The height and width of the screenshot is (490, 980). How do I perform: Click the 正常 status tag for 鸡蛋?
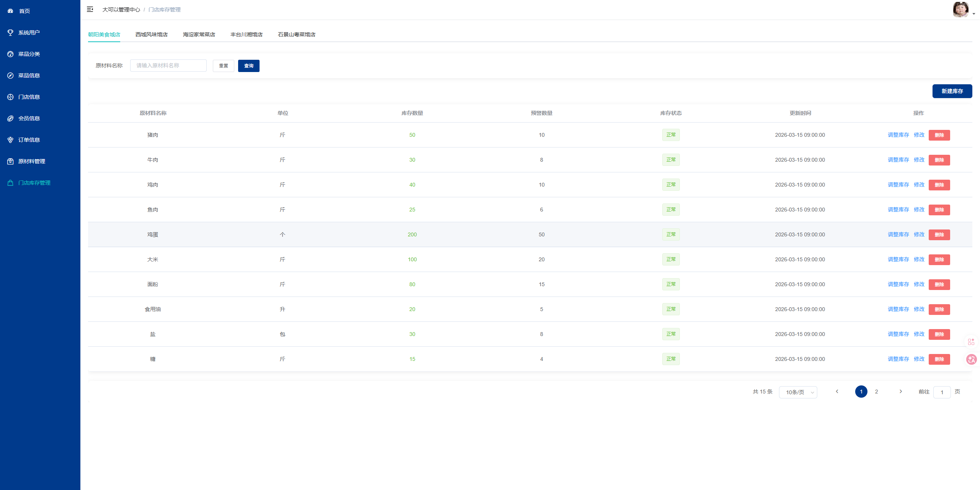click(671, 234)
